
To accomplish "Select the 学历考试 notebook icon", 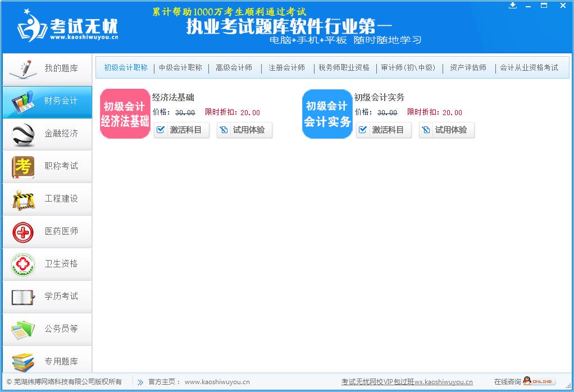I will (x=22, y=297).
